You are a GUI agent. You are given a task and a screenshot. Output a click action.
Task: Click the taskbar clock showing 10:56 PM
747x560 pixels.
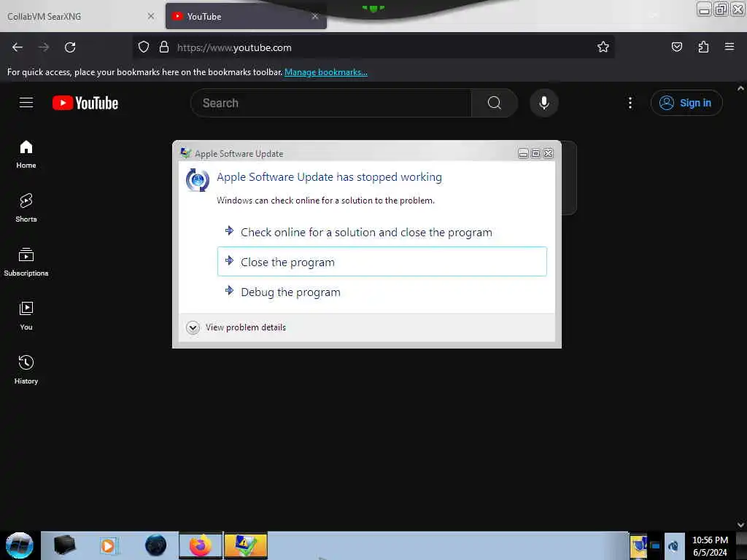coord(710,546)
